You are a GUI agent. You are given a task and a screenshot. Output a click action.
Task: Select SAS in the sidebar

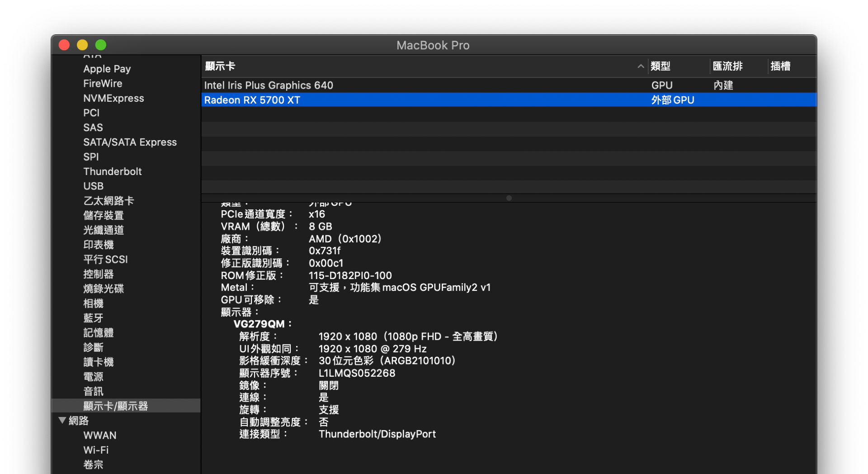tap(93, 128)
